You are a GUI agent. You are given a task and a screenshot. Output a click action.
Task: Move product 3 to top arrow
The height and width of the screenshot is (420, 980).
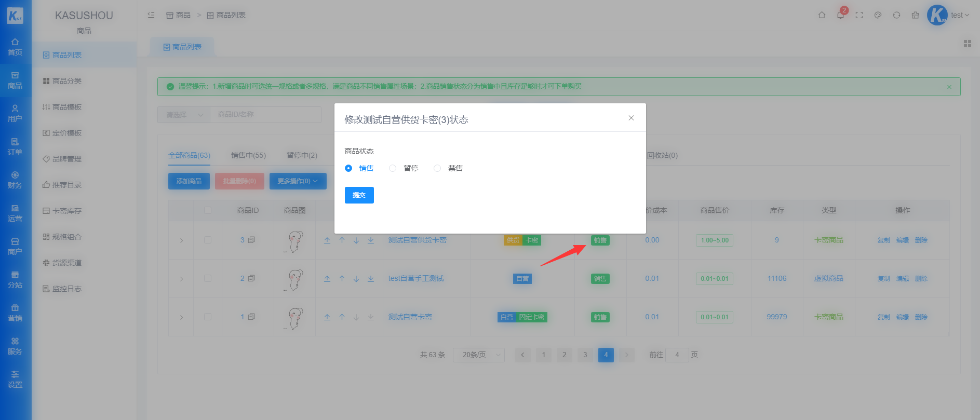327,240
